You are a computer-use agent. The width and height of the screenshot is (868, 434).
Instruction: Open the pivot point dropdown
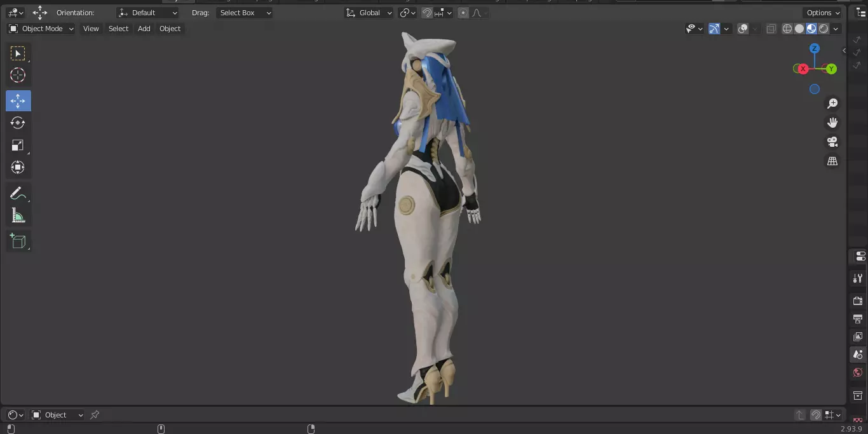pyautogui.click(x=407, y=13)
